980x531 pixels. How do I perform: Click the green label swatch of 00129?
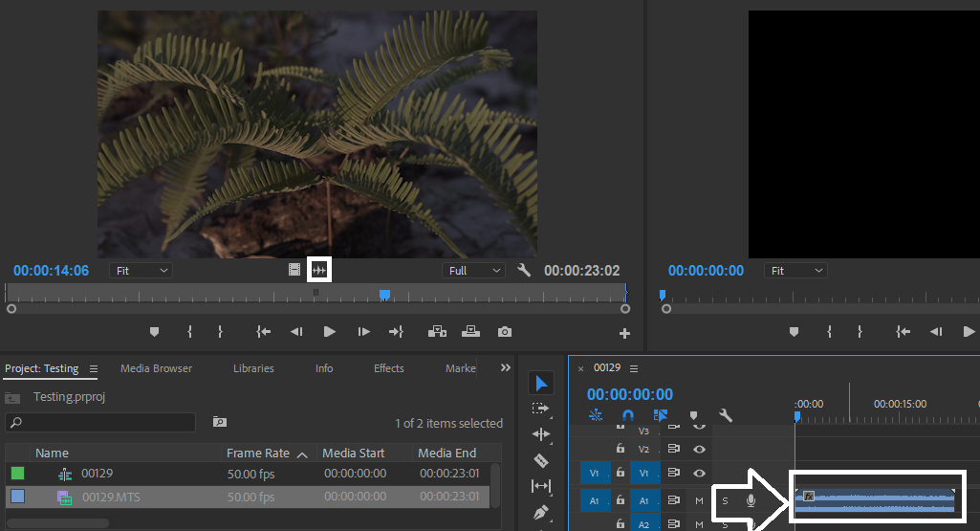tap(17, 474)
